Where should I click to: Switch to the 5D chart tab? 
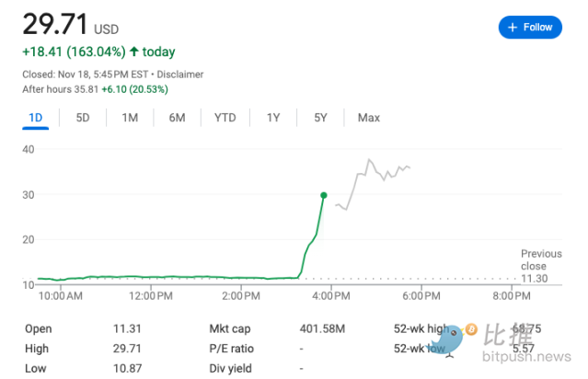tap(83, 118)
